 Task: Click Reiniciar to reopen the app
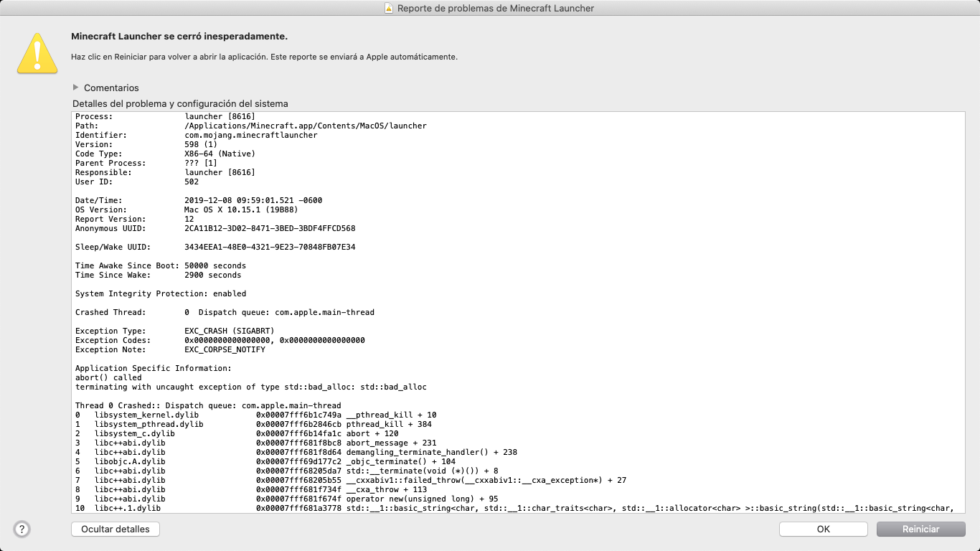coord(920,529)
